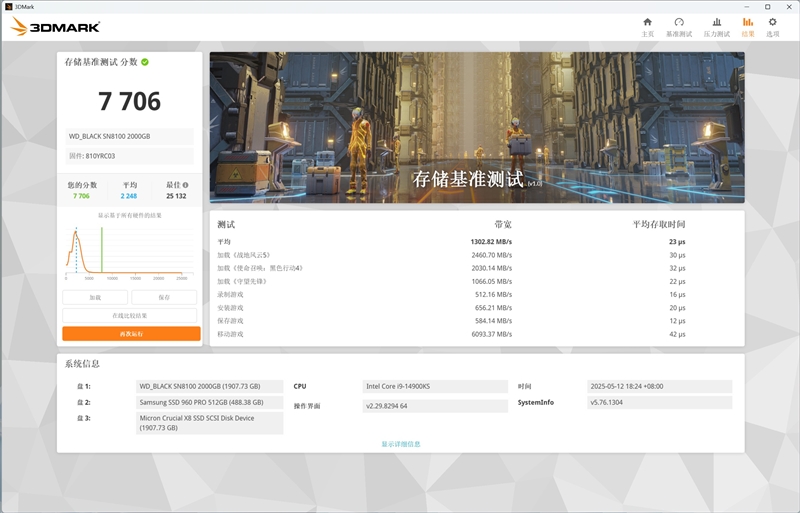Image resolution: width=800 pixels, height=513 pixels.
Task: Go to the 主页 home tab
Action: (647, 27)
